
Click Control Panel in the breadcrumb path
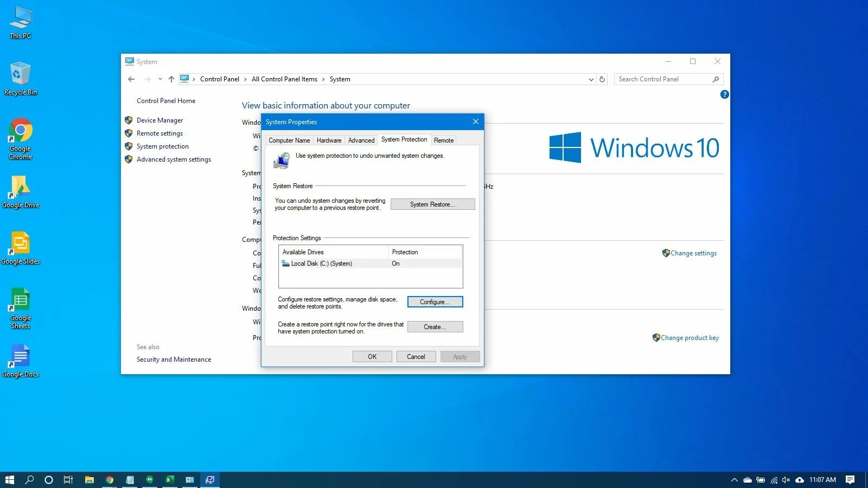coord(220,79)
